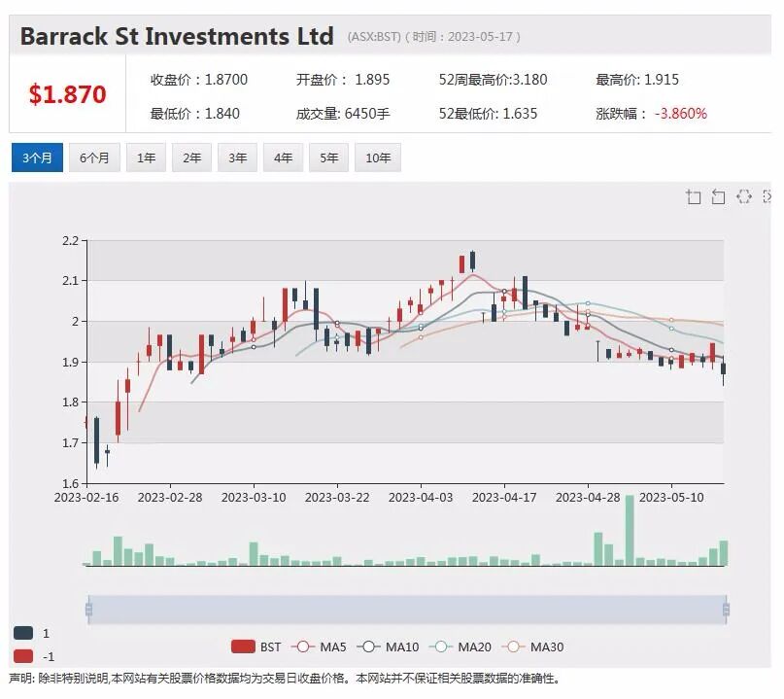The image size is (784, 699).
Task: Click the last candlestick at chart's right edge
Action: [723, 368]
